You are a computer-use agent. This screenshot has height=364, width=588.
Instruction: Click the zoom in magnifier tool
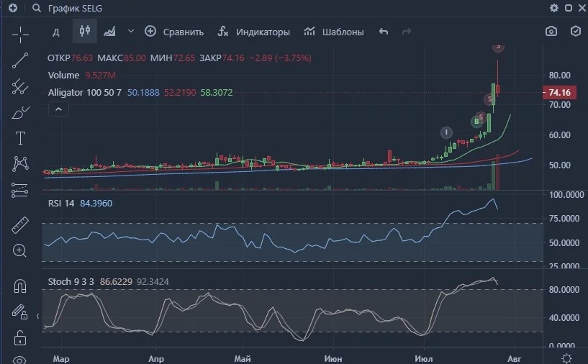coord(19,251)
